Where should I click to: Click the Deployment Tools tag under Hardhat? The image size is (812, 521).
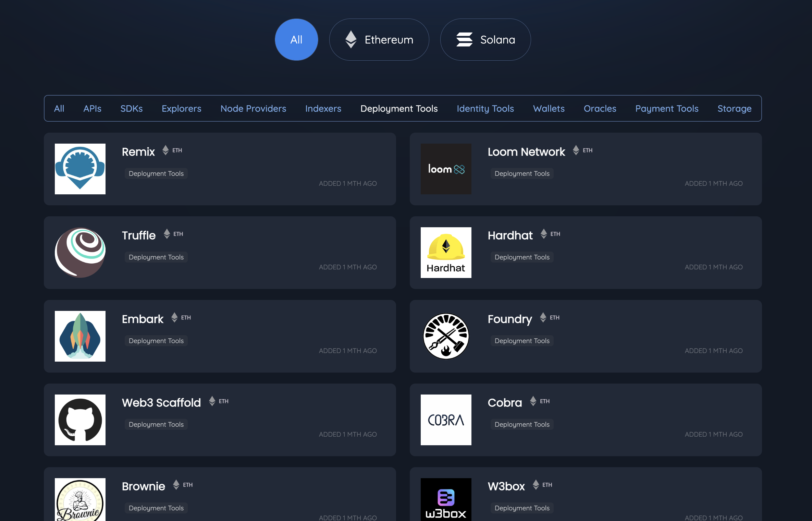[522, 257]
